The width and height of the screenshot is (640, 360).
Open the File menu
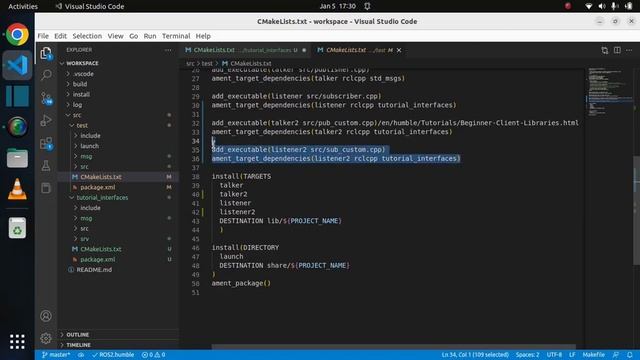43,36
